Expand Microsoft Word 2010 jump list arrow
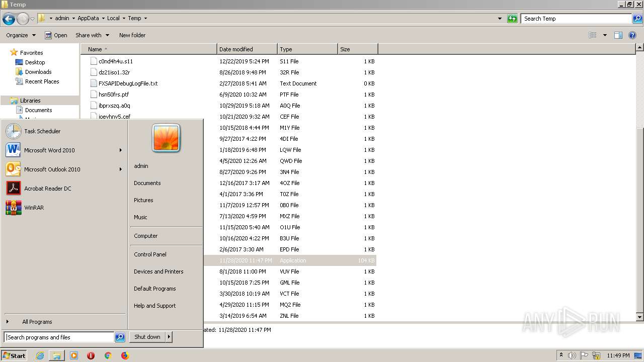 (121, 150)
